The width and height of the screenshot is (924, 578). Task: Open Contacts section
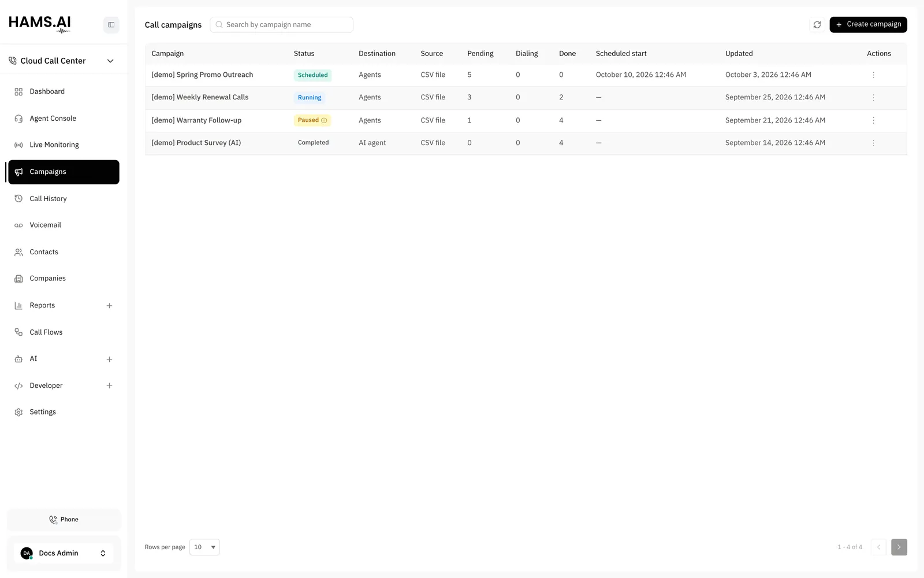(x=64, y=252)
